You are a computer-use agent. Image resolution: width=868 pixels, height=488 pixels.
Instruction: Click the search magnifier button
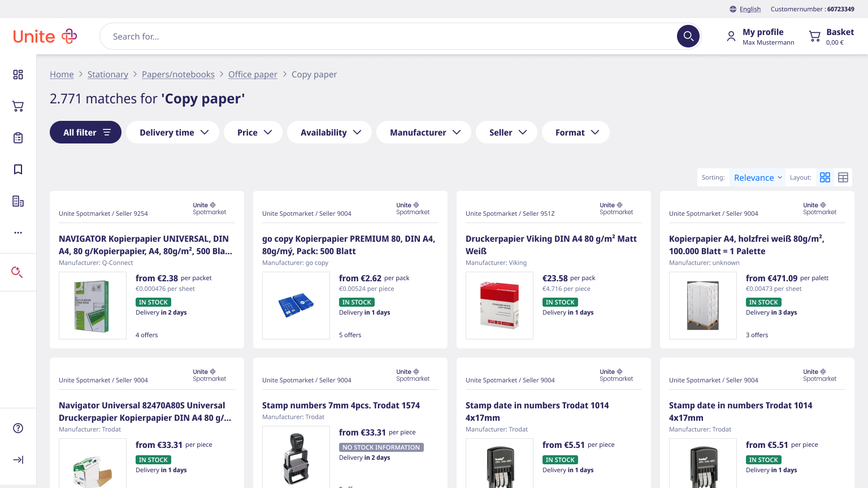click(x=688, y=36)
